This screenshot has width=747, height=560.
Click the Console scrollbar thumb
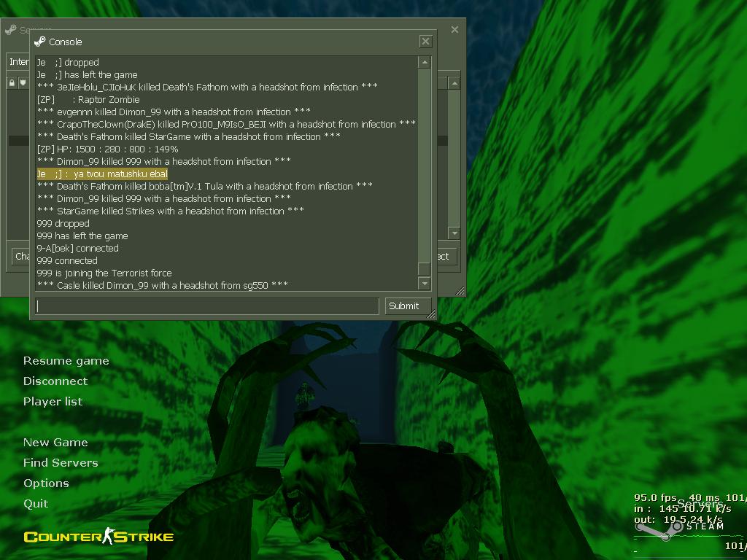click(424, 268)
